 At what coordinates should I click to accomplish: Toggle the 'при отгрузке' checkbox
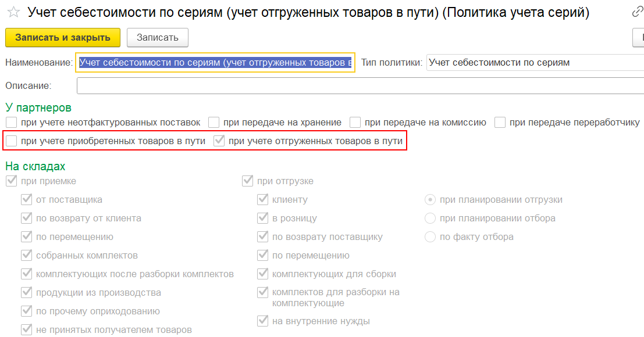[x=247, y=181]
